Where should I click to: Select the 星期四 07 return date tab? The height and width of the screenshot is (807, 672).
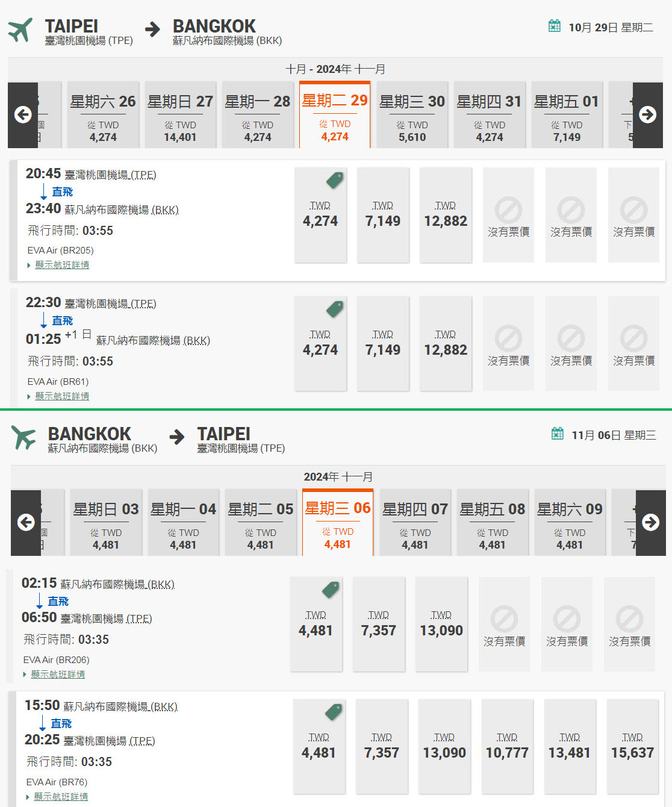pyautogui.click(x=415, y=523)
